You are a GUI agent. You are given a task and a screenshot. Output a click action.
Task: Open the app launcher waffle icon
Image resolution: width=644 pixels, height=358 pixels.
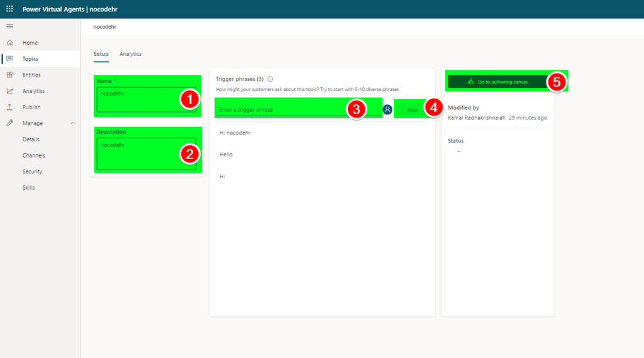[9, 9]
